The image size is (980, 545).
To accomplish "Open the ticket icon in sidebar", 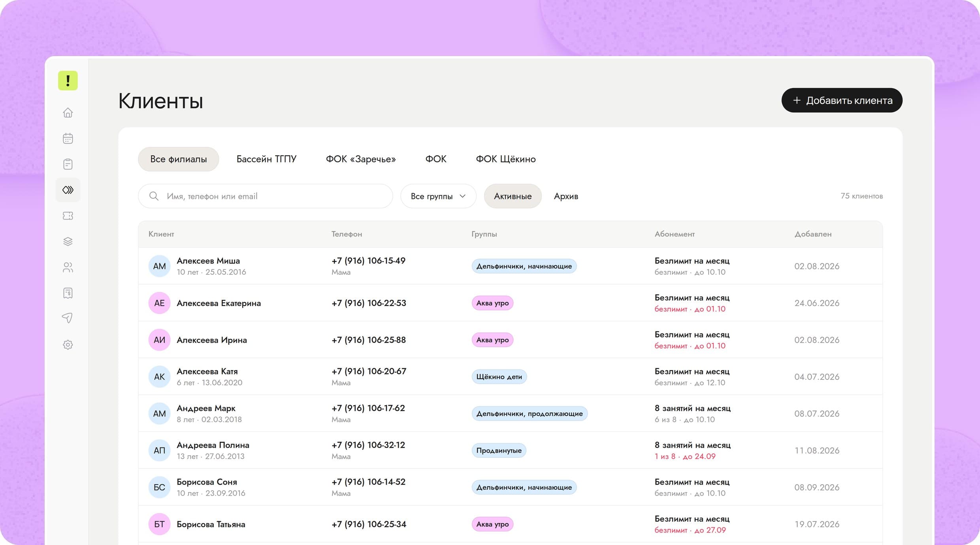I will (68, 216).
